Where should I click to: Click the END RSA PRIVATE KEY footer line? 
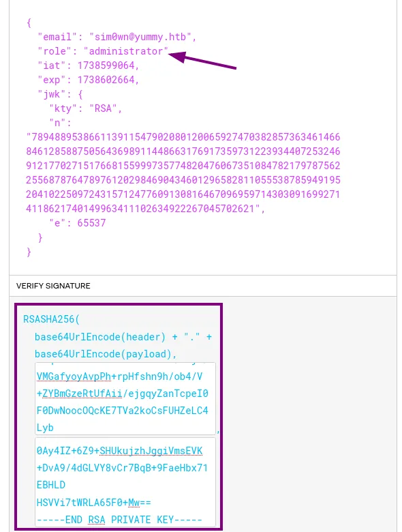click(119, 520)
